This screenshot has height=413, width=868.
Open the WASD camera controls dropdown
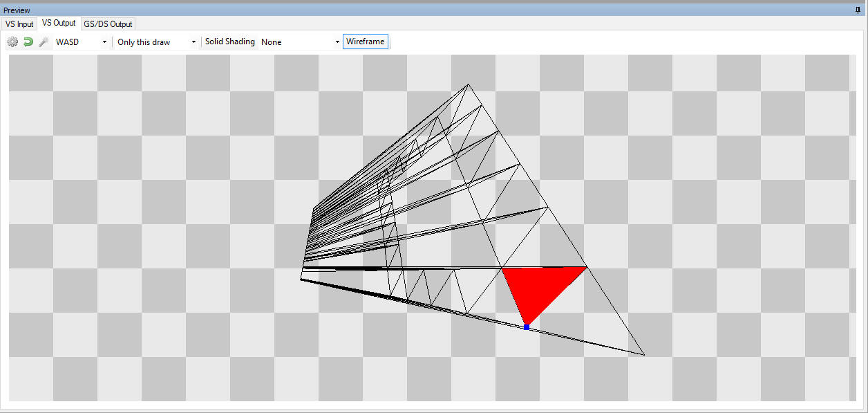82,42
